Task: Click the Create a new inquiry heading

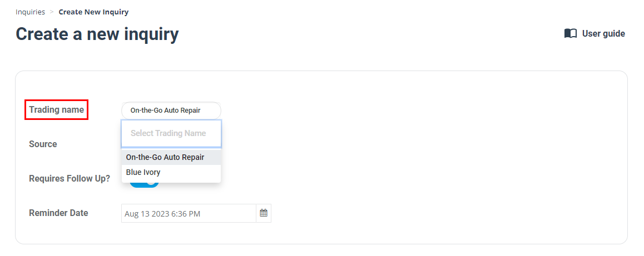Action: [x=97, y=34]
